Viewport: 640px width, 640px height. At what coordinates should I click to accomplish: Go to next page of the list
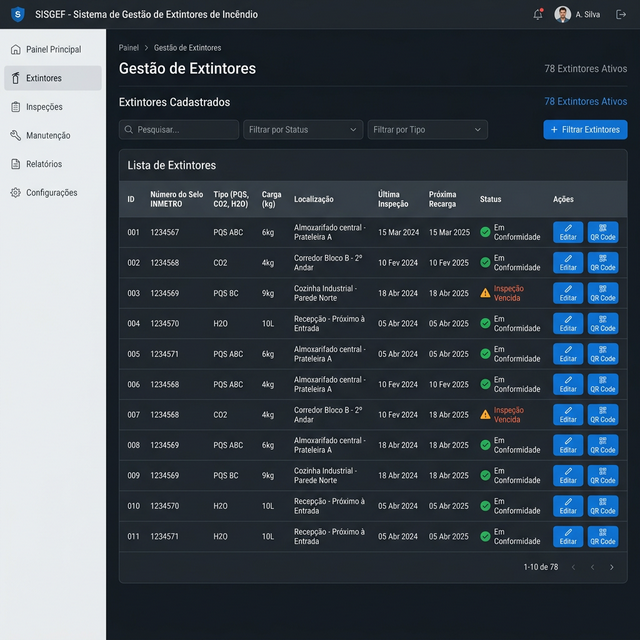[612, 567]
